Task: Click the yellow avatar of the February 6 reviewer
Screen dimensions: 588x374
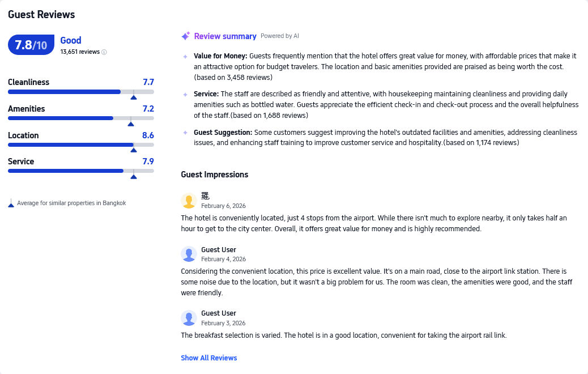Action: [189, 201]
